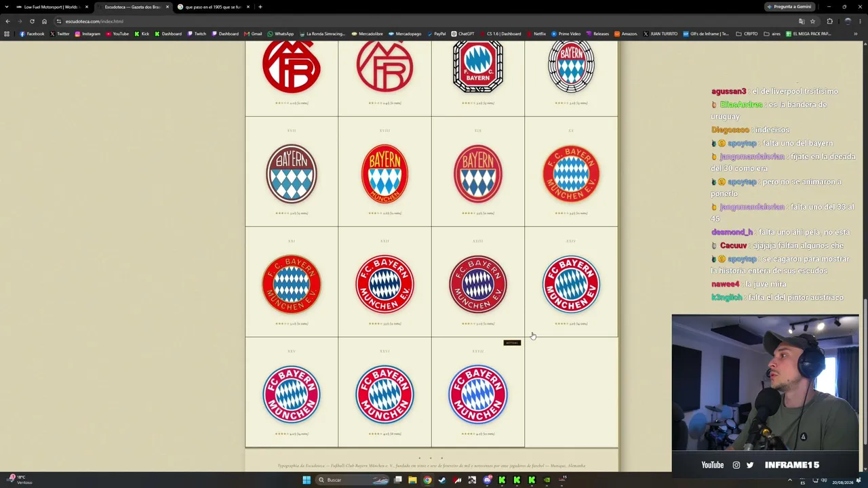
Task: Select the blue-ringed FC Bayern München E.V. crest
Action: [x=571, y=284]
